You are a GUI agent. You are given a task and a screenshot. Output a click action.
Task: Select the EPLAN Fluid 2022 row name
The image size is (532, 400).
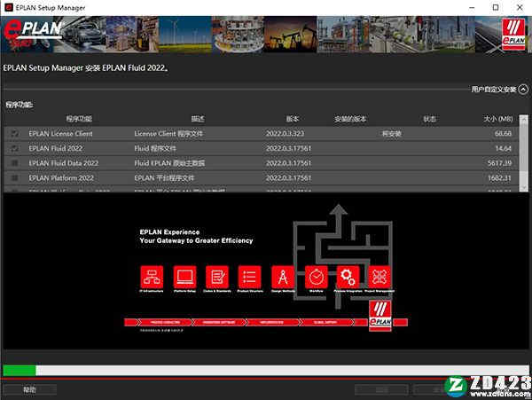[56, 148]
